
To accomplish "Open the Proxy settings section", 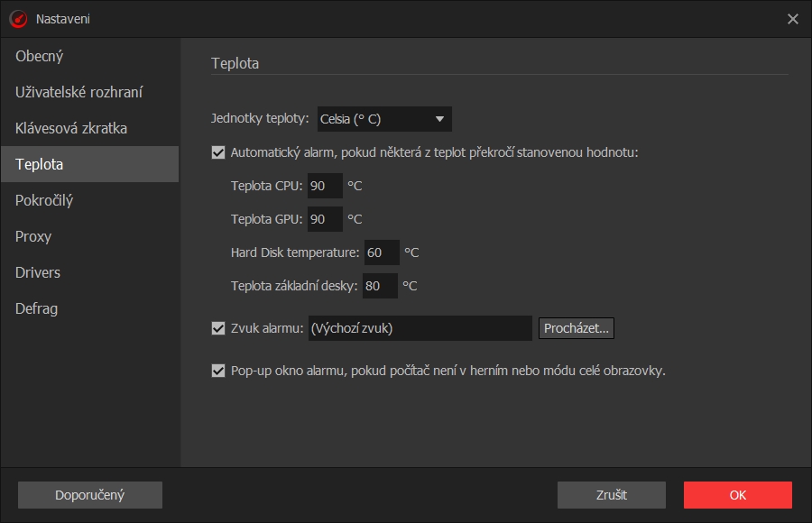I will click(x=33, y=236).
